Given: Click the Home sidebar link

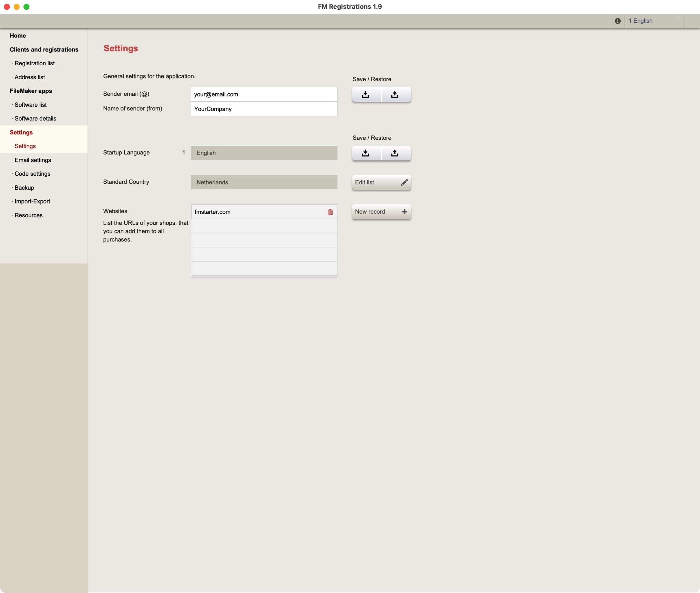Looking at the screenshot, I should click(x=18, y=36).
